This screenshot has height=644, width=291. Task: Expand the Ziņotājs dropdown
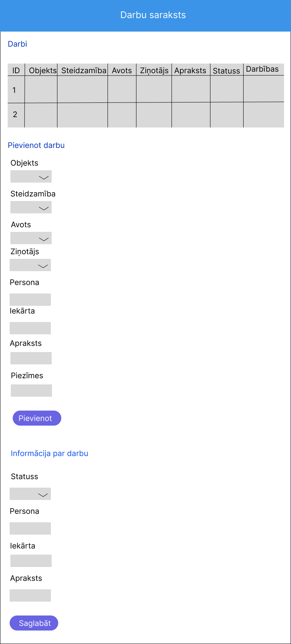[30, 265]
